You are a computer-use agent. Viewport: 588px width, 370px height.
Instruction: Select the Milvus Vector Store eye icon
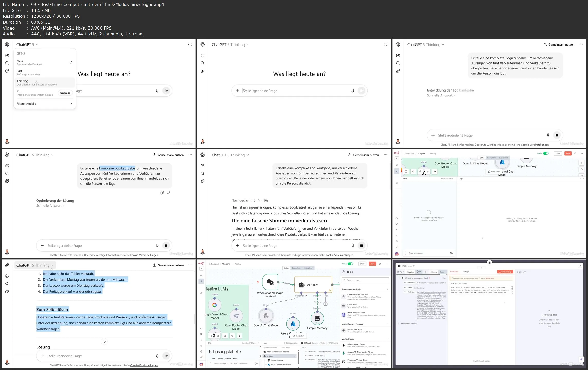[x=343, y=345]
